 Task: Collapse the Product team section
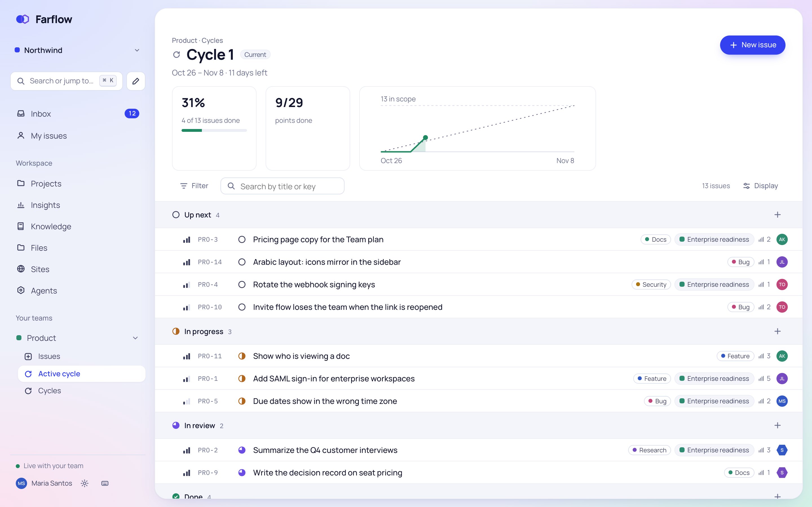tap(135, 338)
